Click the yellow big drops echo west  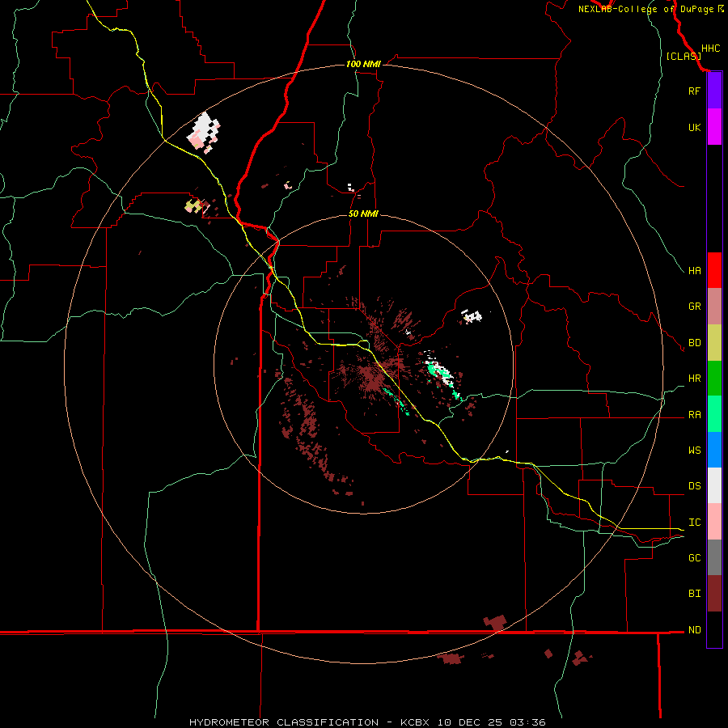point(193,206)
